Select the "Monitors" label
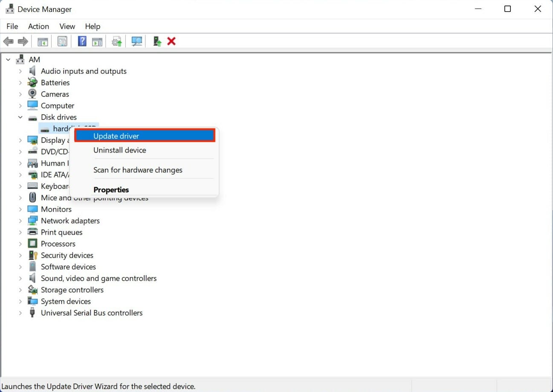The image size is (553, 392). click(x=56, y=209)
